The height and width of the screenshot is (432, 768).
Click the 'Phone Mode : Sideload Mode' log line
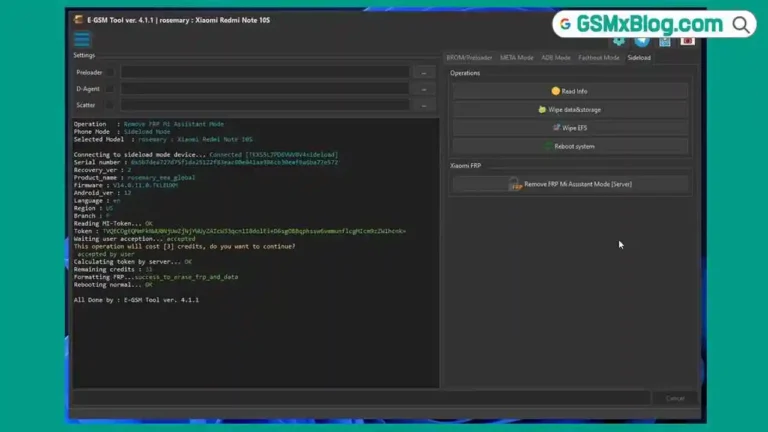click(122, 132)
